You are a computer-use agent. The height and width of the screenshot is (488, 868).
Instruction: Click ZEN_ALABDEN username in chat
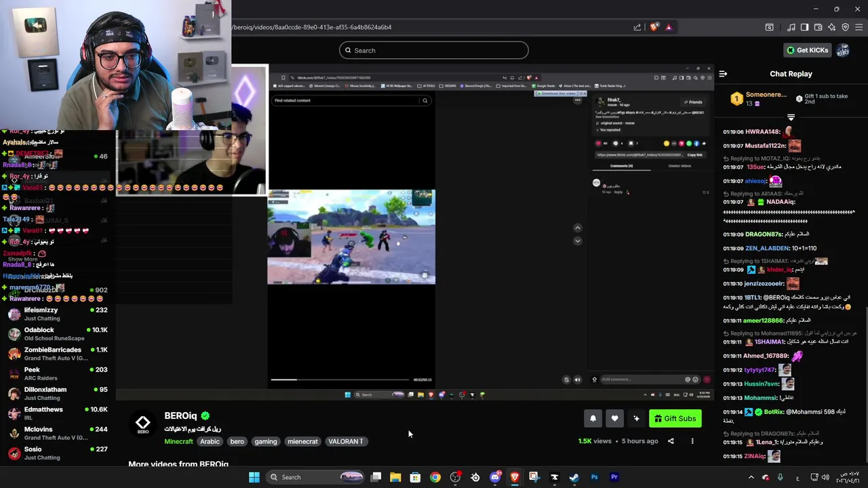[767, 248]
